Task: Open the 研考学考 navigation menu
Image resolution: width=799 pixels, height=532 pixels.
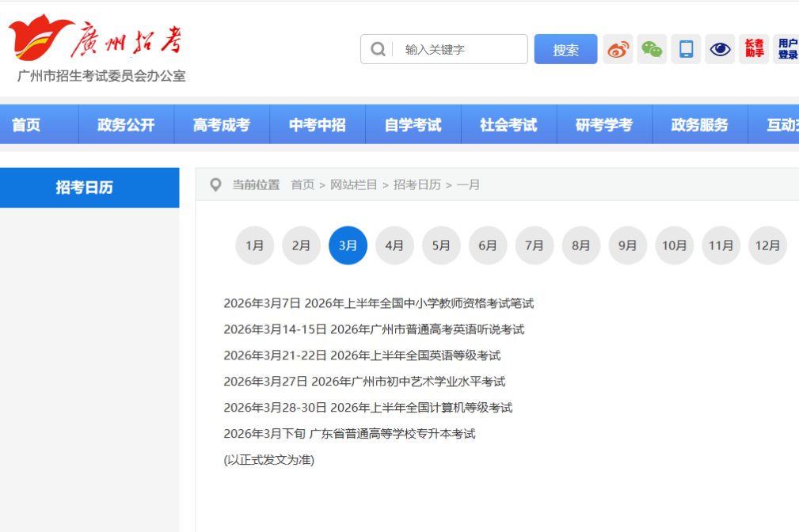Action: click(604, 125)
